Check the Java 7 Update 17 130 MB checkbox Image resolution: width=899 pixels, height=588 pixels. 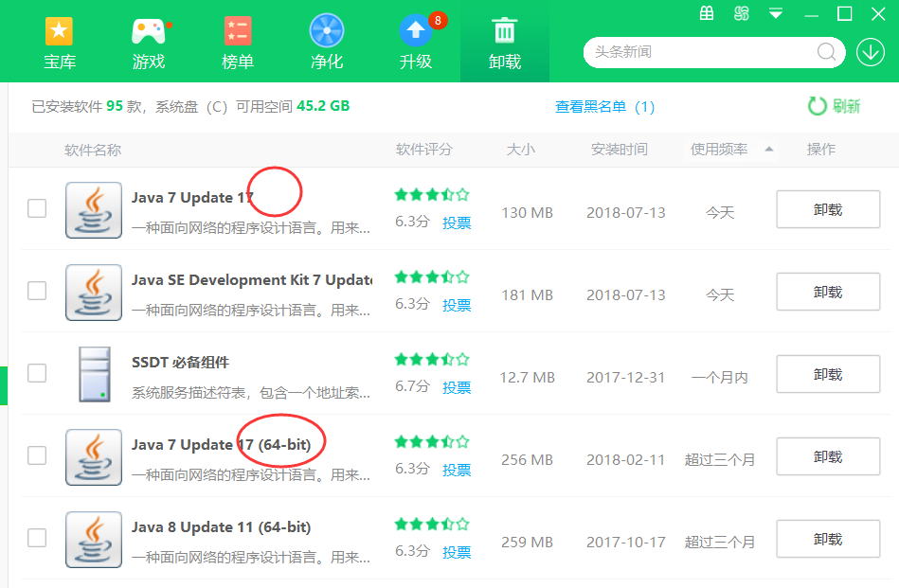coord(37,208)
